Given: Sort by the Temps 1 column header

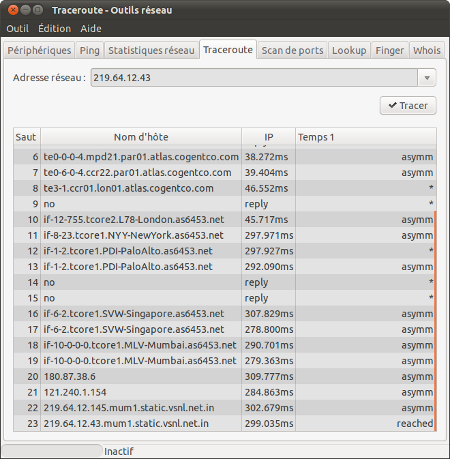Looking at the screenshot, I should click(x=366, y=137).
